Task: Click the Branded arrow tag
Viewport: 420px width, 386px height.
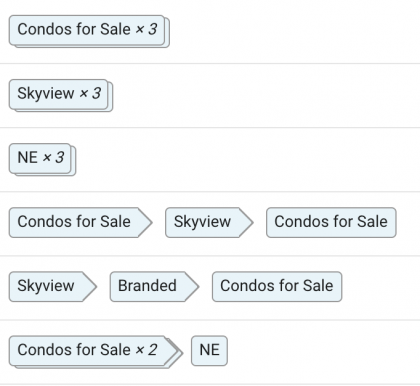Action: pyautogui.click(x=154, y=287)
